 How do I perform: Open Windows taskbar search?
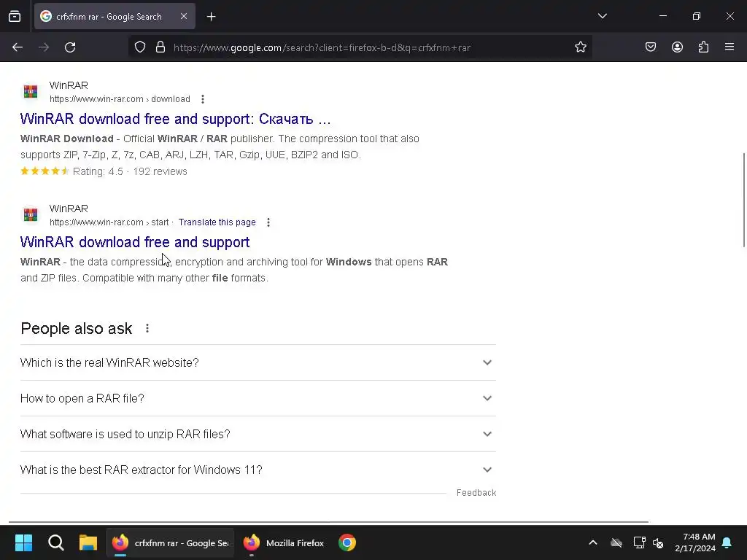point(55,542)
